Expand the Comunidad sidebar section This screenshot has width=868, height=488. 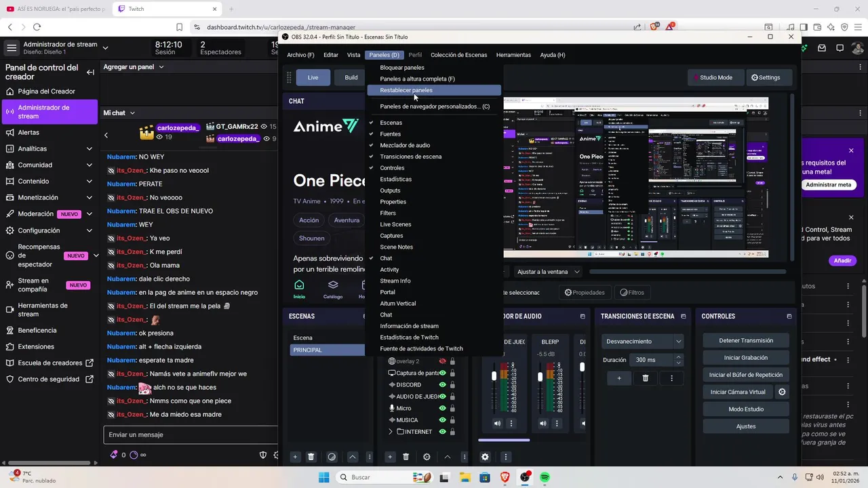point(90,165)
